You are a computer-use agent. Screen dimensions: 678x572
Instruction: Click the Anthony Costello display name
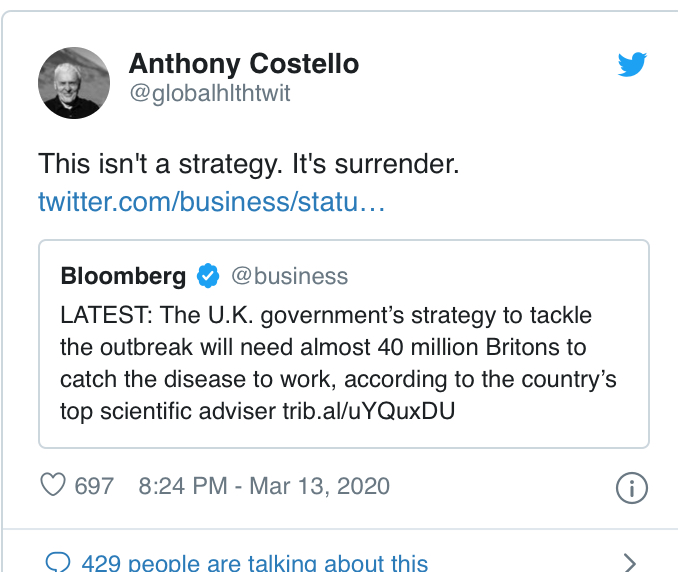tap(243, 65)
